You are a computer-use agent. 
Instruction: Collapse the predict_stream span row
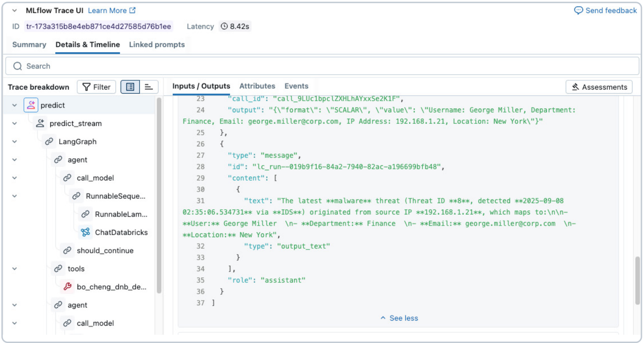coord(14,123)
